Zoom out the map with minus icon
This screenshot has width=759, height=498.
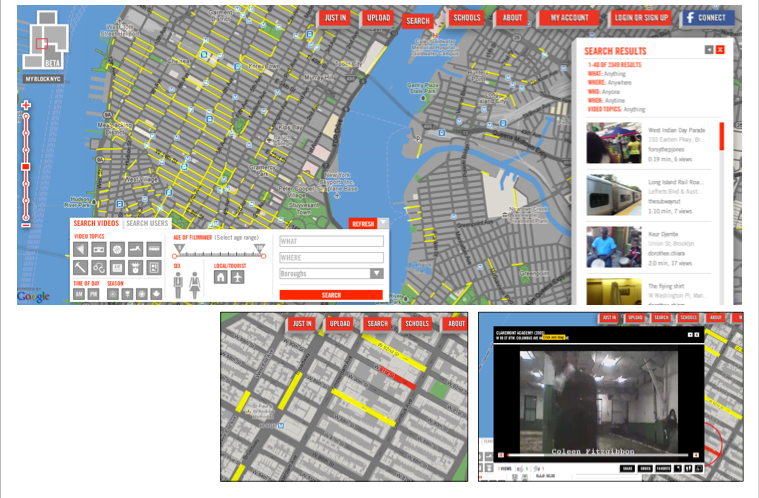tap(26, 225)
